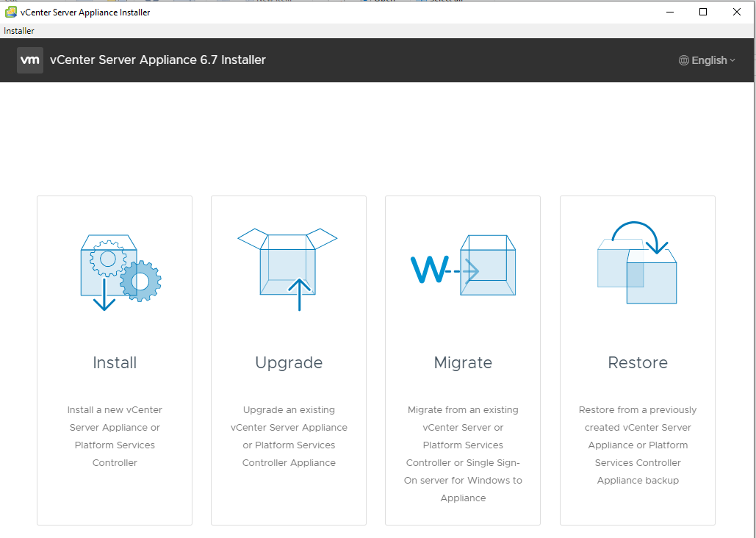
Task: Click the application icon in title bar
Action: point(11,12)
